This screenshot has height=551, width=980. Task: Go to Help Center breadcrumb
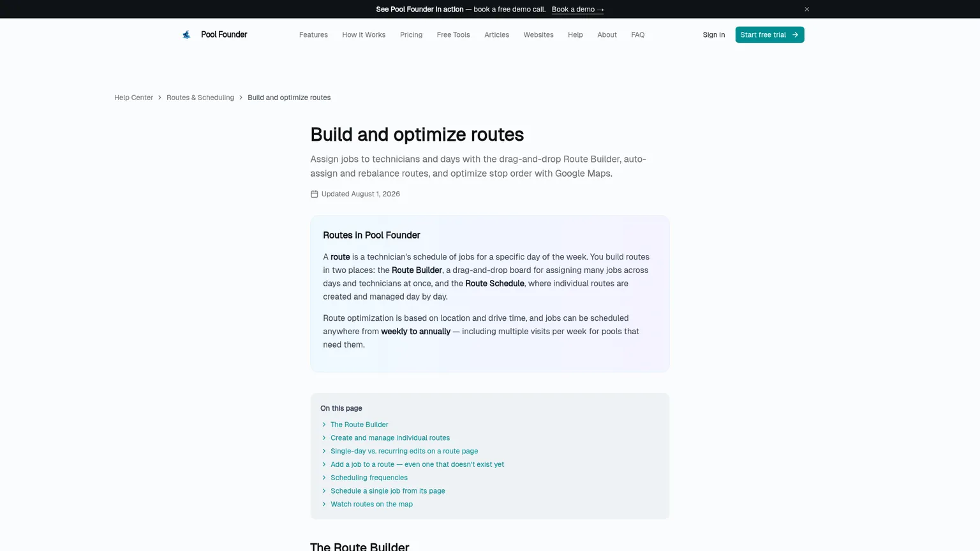click(133, 98)
